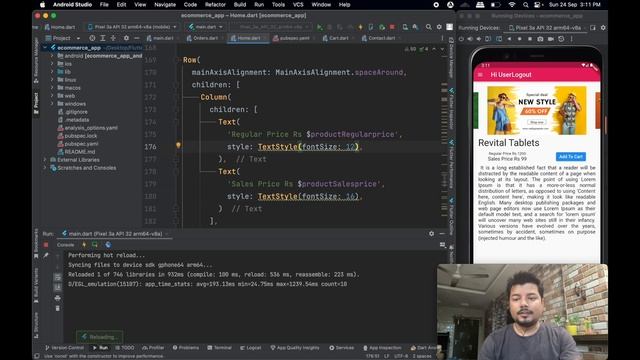Open Refactor menu in menu bar
Image resolution: width=640 pixels, height=360 pixels.
(x=215, y=5)
